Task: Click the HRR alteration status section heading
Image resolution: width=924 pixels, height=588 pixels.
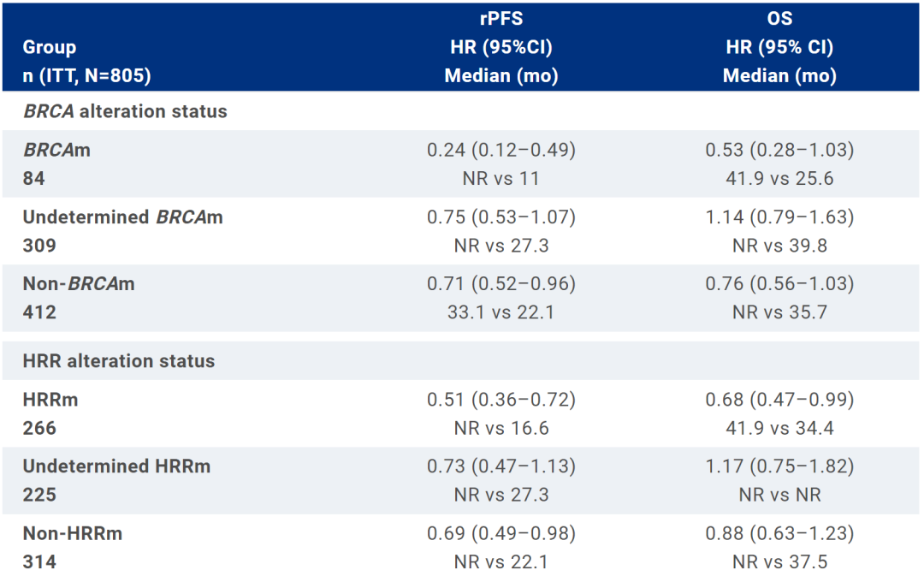Action: (119, 360)
